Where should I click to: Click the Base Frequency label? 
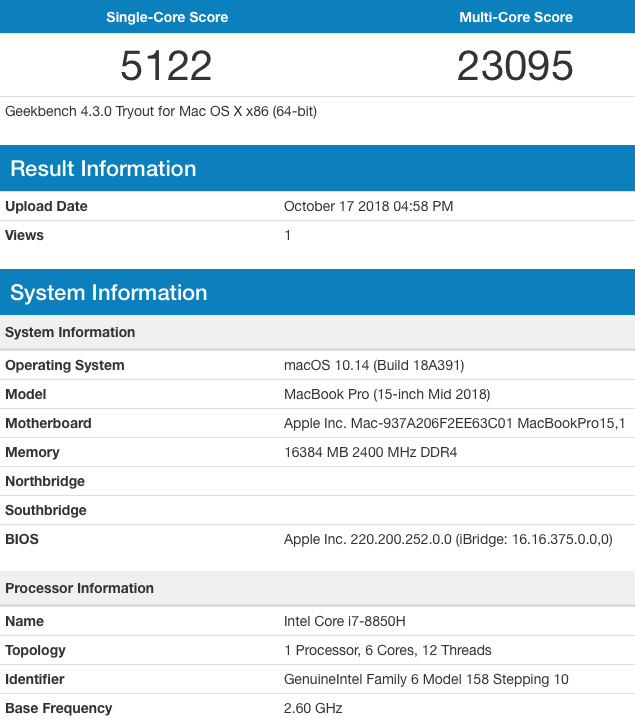point(58,708)
